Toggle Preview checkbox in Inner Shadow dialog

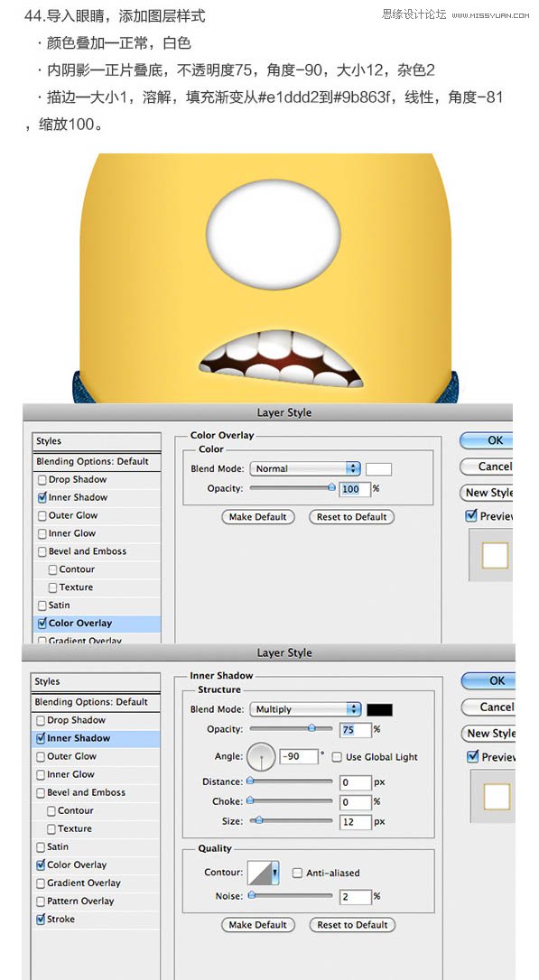click(x=473, y=757)
